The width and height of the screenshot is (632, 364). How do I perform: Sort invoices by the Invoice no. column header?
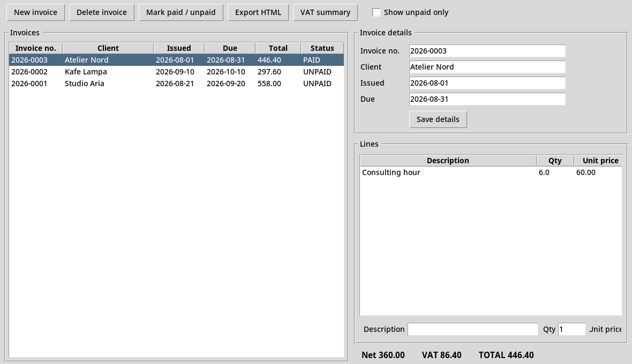[x=36, y=48]
